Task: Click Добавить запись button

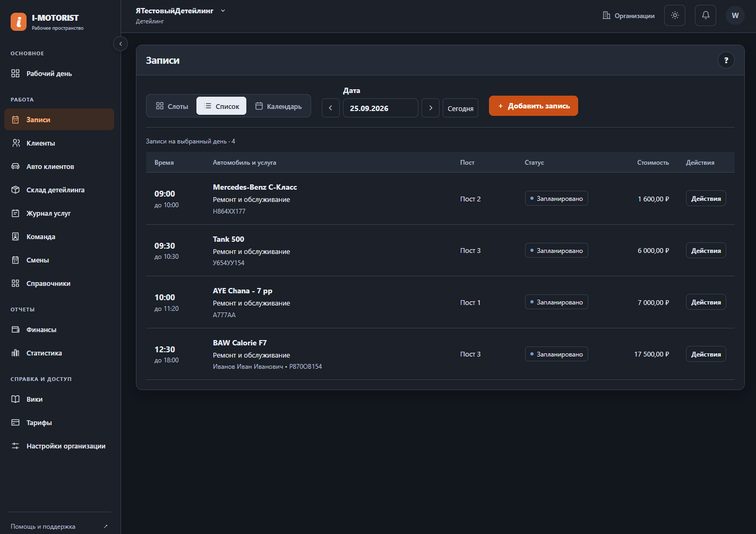Action: 534,106
